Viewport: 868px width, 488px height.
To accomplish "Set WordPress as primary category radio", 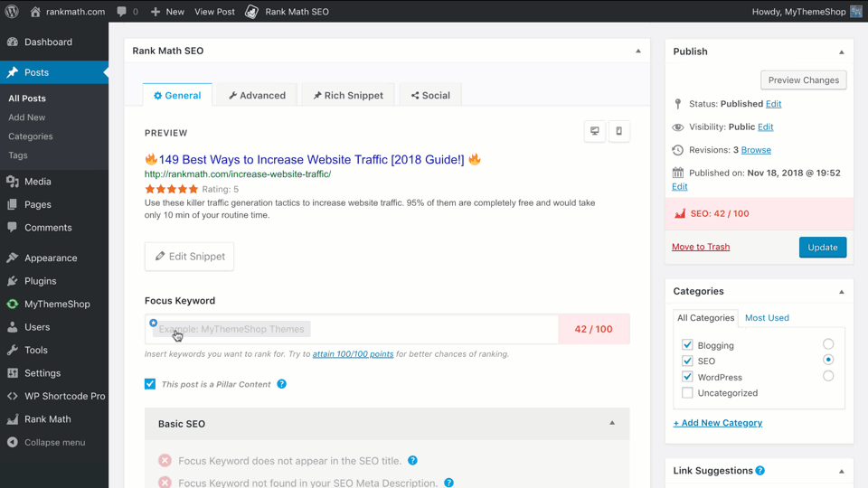I will click(x=828, y=376).
